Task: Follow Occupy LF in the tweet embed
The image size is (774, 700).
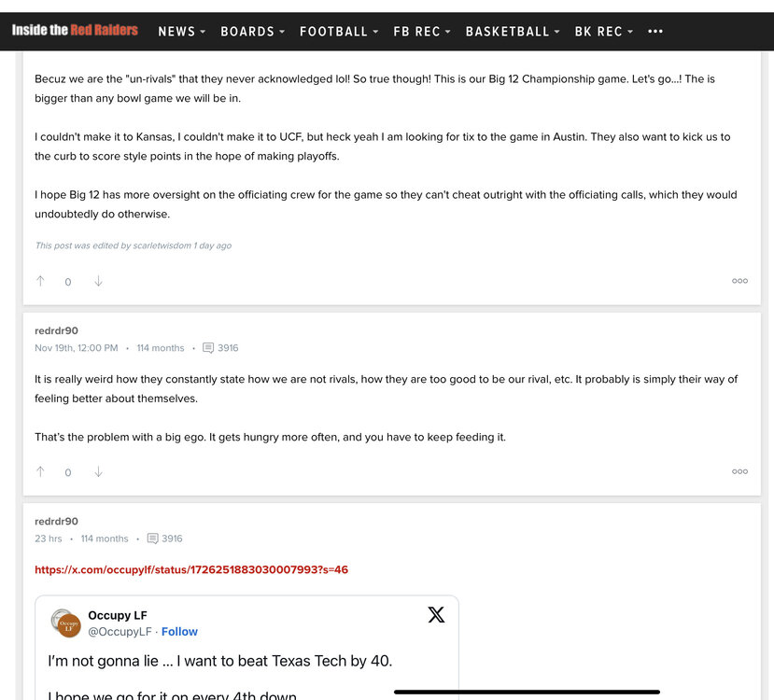Action: point(179,632)
